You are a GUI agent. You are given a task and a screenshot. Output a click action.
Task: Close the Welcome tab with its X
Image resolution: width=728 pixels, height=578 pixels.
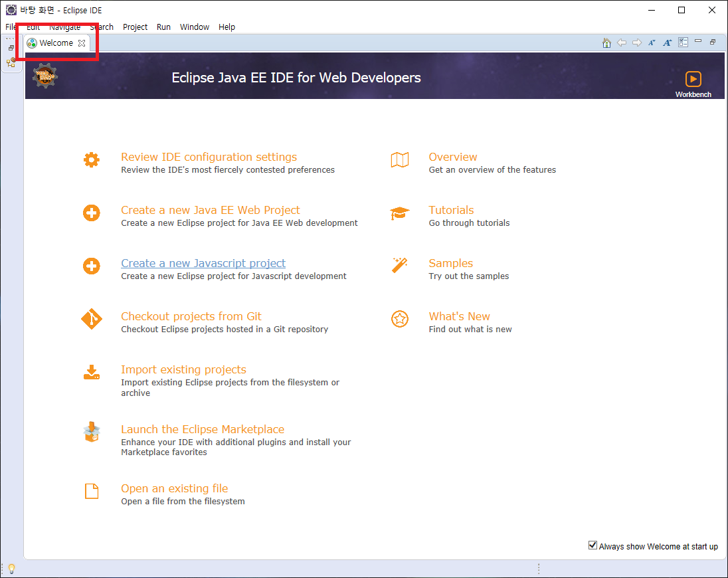click(82, 43)
